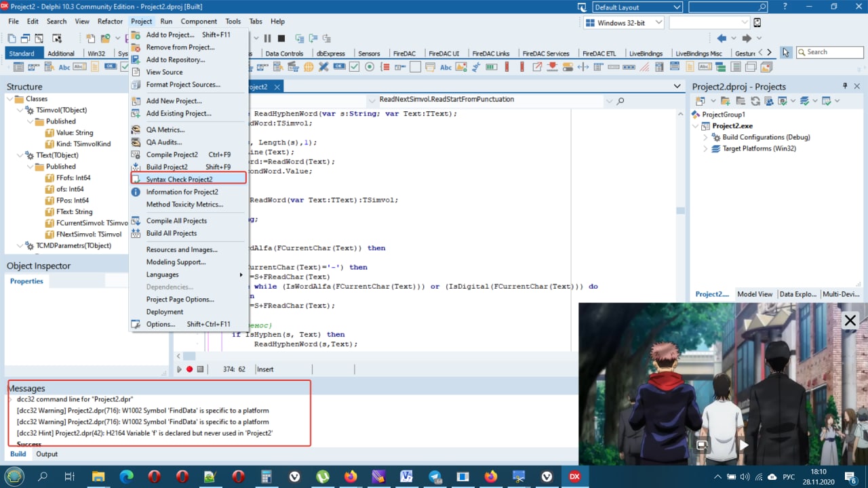Choose Build Project2 from Project menu
Viewport: 868px width, 488px height.
point(187,167)
